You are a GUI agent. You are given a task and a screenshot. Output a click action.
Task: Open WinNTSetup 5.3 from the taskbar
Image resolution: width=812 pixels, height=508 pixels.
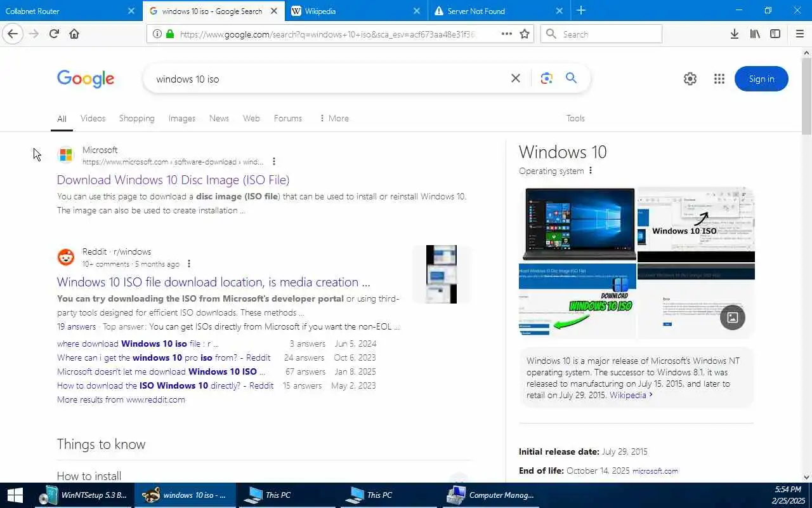pyautogui.click(x=82, y=495)
